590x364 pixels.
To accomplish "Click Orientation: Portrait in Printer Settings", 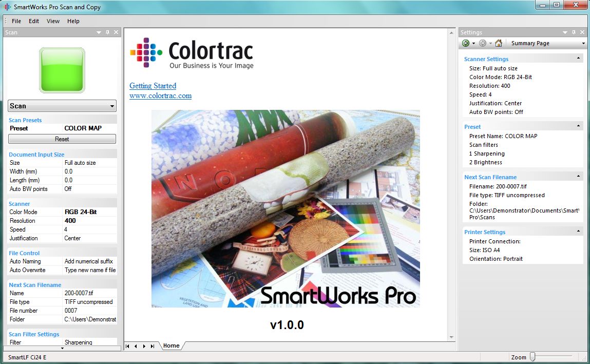I will tap(496, 259).
